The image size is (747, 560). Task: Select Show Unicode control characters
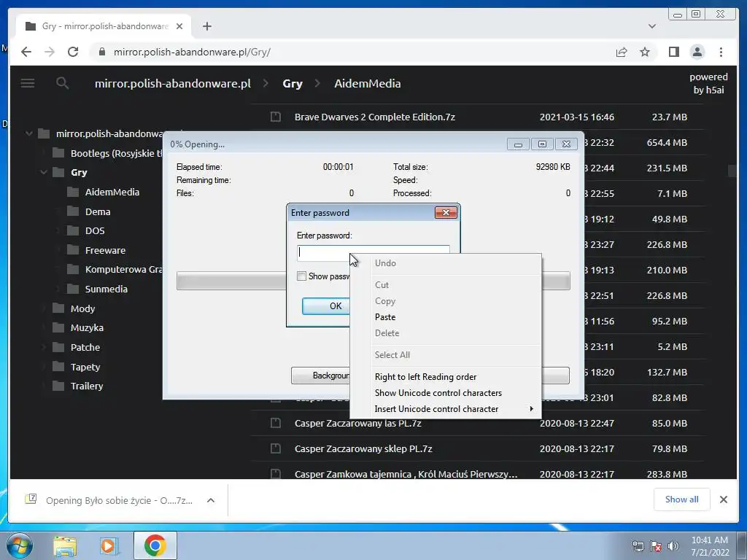(446, 393)
